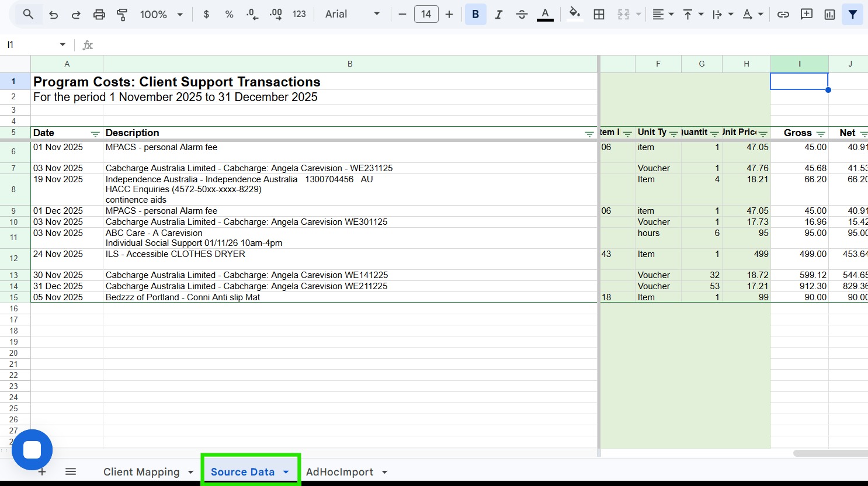The height and width of the screenshot is (486, 868).
Task: Click the print icon
Action: coord(99,15)
